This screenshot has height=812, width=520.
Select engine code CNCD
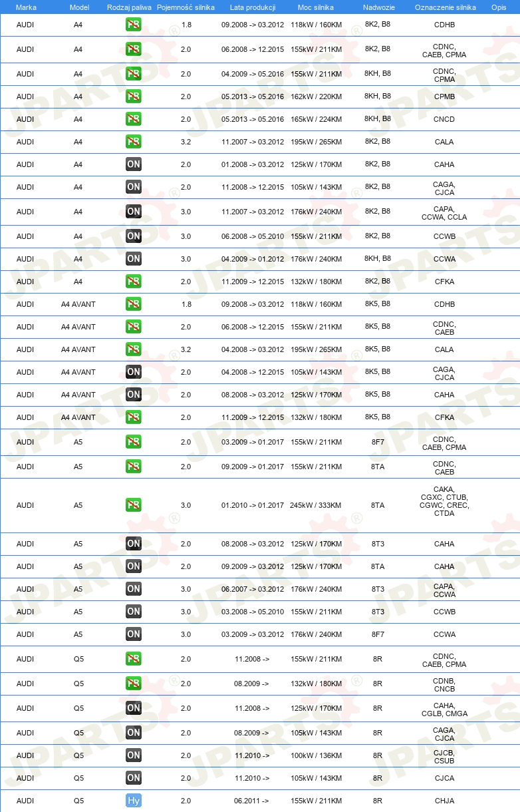coord(444,119)
